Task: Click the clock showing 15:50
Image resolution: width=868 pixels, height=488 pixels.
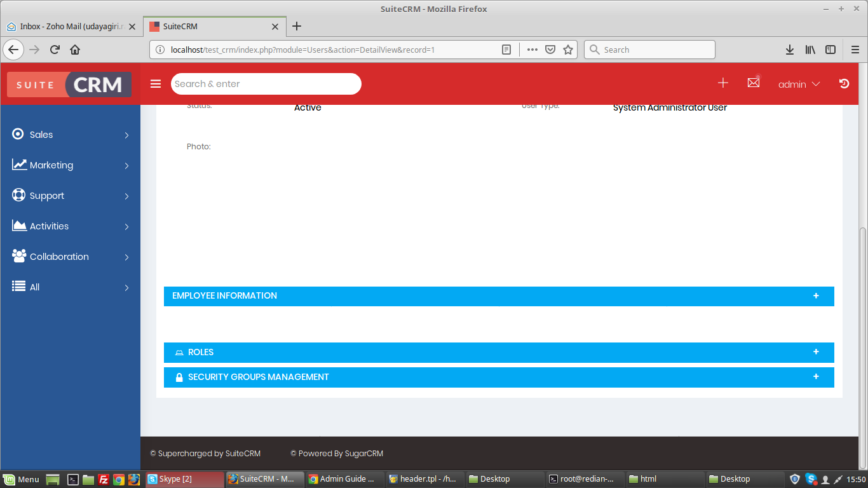Action: 857,479
